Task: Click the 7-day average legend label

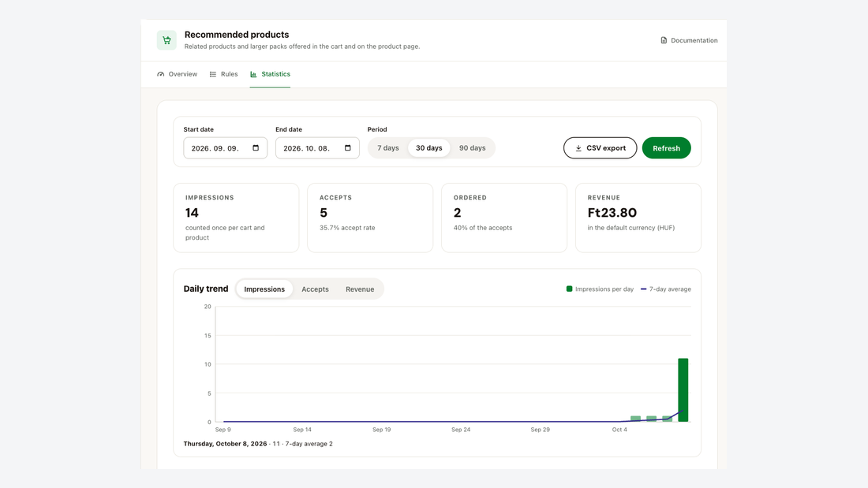Action: pyautogui.click(x=670, y=289)
